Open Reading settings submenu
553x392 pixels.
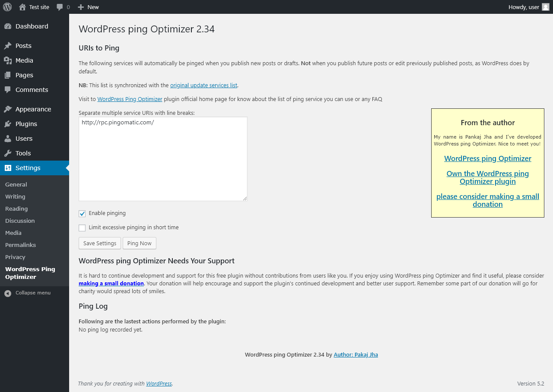pyautogui.click(x=16, y=209)
